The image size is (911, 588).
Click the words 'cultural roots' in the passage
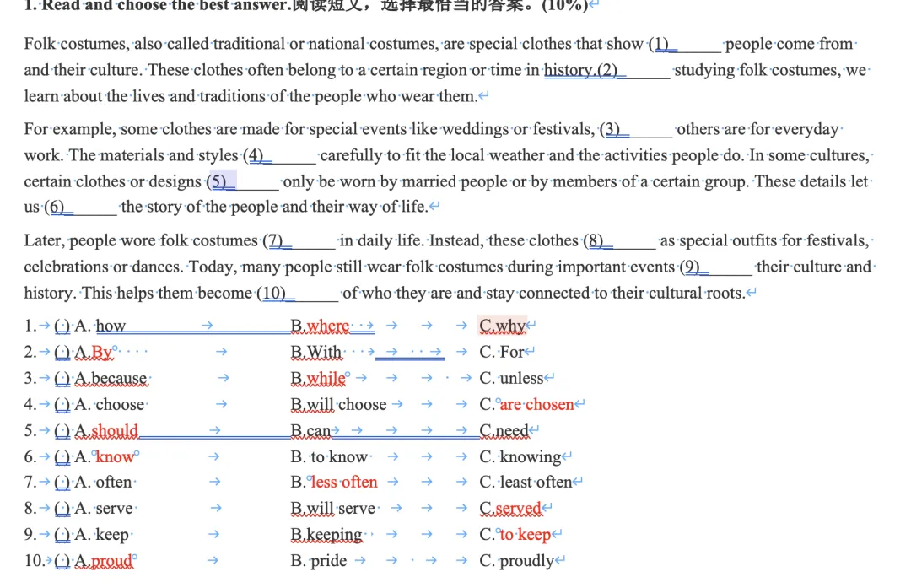[x=697, y=293]
